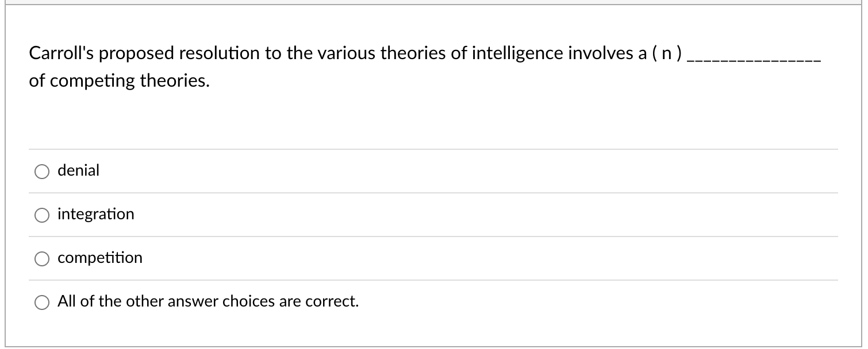Click the competition answer label
Viewport: 868px width, 349px height.
point(99,258)
